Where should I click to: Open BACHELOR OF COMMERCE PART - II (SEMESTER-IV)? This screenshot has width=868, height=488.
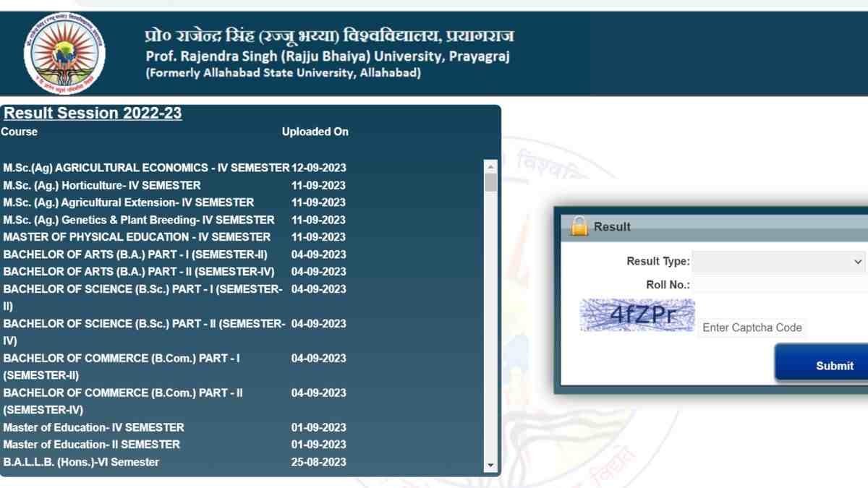point(123,401)
